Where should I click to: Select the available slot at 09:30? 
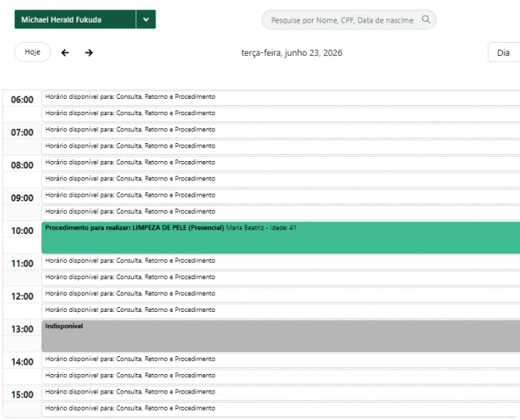280,213
